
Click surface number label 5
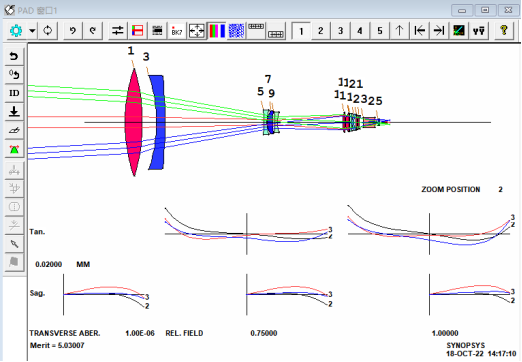point(260,92)
